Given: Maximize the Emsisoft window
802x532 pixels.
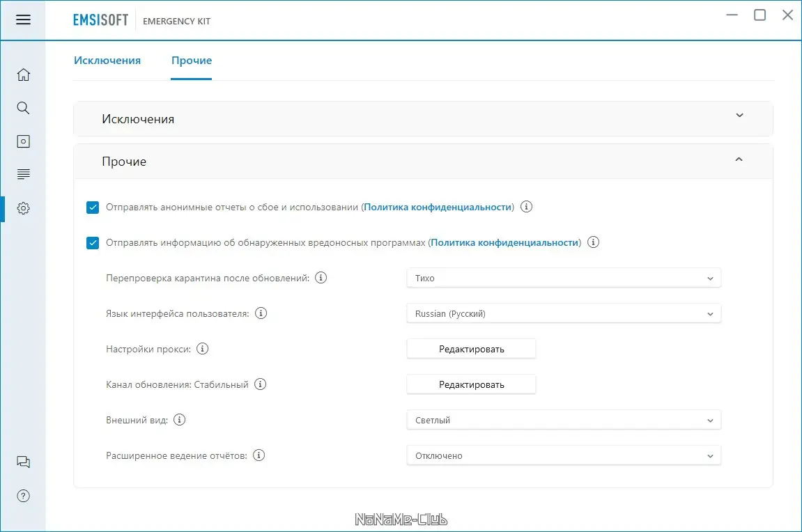Looking at the screenshot, I should (760, 15).
